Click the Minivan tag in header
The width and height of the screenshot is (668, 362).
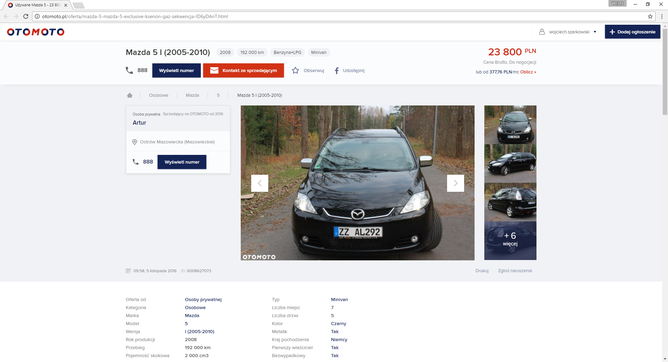click(x=319, y=52)
